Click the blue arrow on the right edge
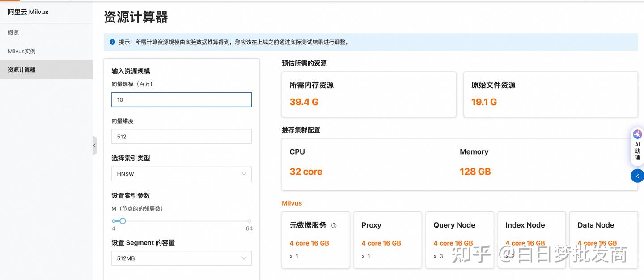The height and width of the screenshot is (280, 644). (x=637, y=176)
